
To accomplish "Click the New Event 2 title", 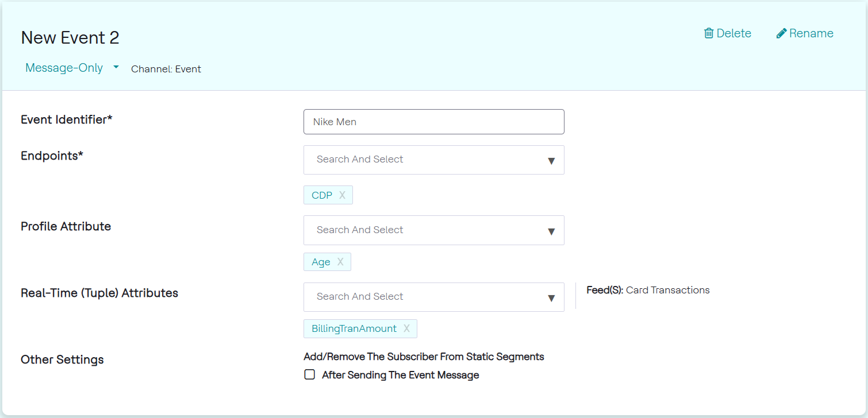I will [70, 38].
